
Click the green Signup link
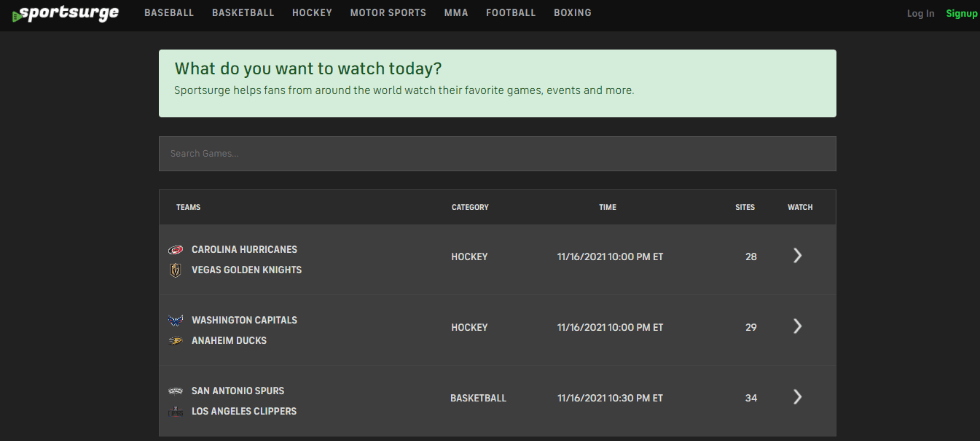(961, 14)
